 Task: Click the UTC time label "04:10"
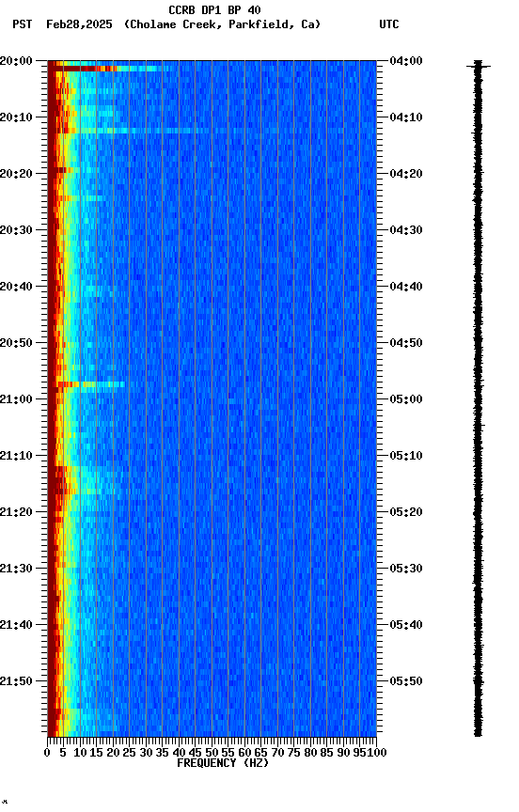click(x=406, y=117)
